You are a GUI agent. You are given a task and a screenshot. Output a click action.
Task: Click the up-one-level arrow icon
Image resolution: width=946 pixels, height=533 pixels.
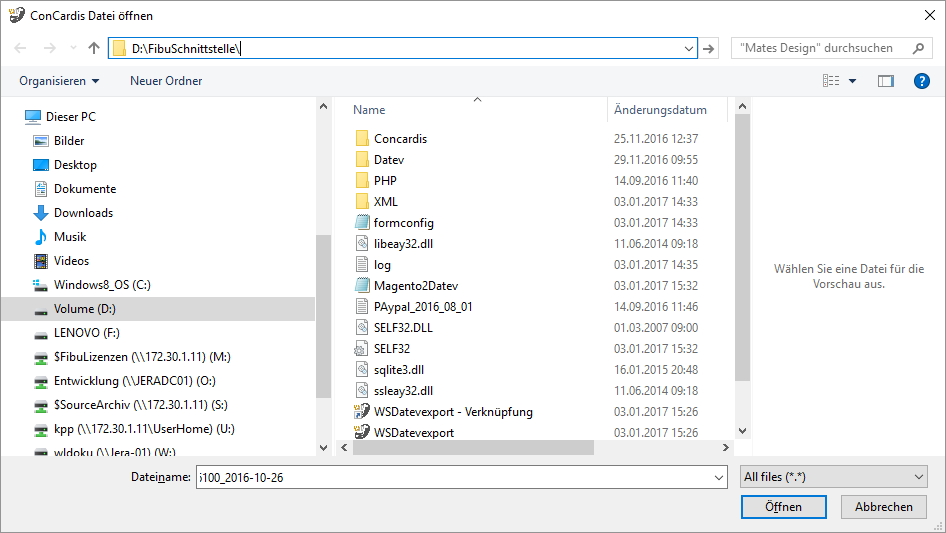(x=94, y=48)
